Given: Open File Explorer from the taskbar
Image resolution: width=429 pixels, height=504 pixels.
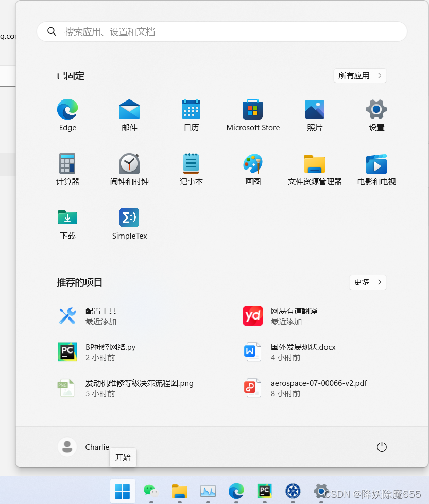Looking at the screenshot, I should tap(180, 491).
